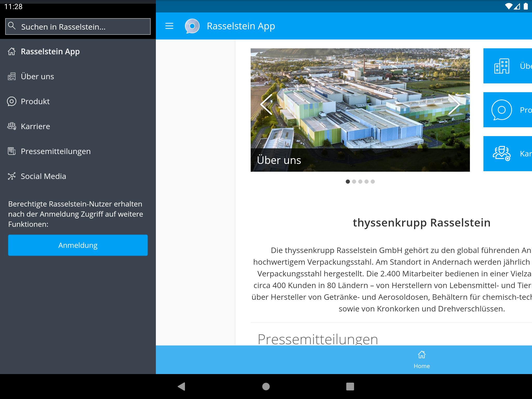Screen dimensions: 532x399
Task: Focus the 'Suchen in Rasselstein' search field
Action: [78, 26]
